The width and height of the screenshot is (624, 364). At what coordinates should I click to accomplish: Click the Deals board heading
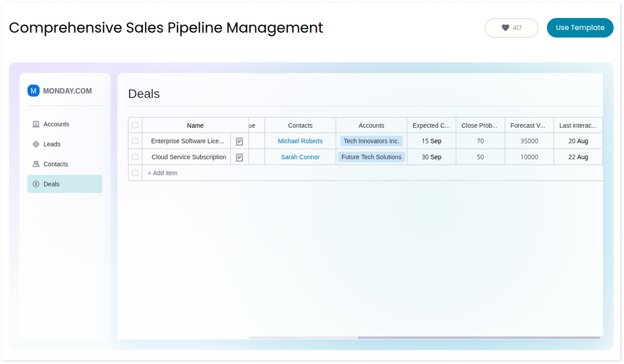point(144,94)
